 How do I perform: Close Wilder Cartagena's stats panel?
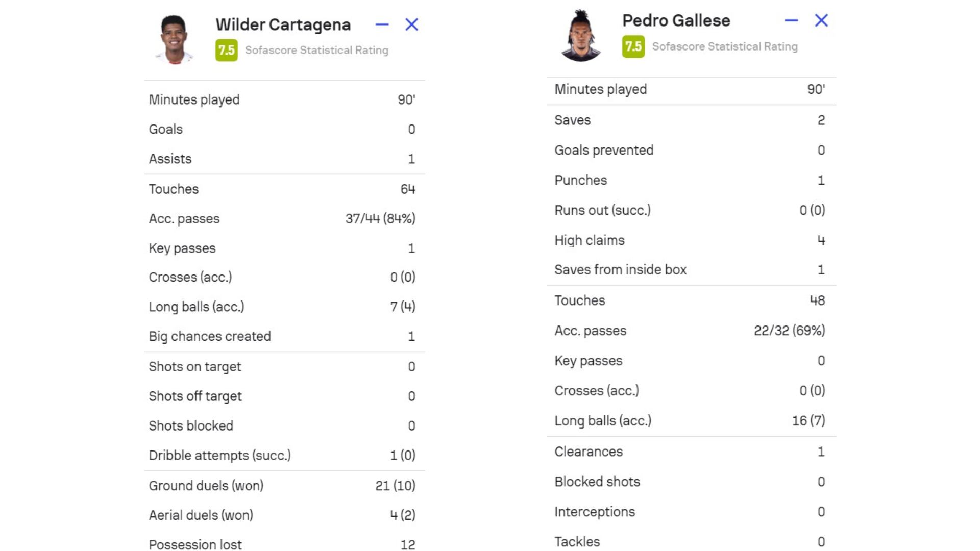point(411,24)
